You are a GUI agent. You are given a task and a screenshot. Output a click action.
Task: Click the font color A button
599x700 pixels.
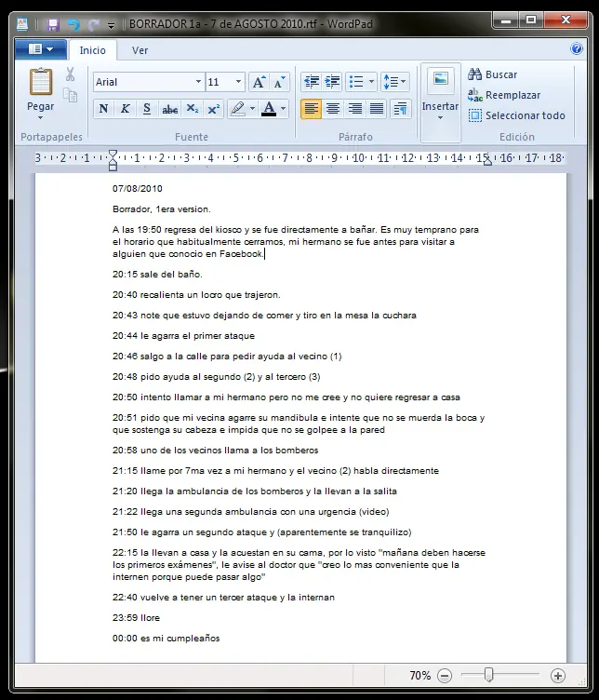269,109
